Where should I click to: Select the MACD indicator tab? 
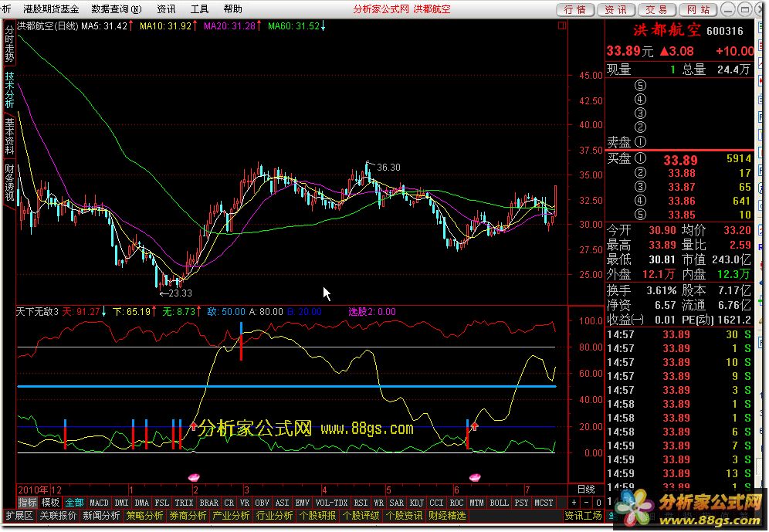tap(99, 503)
